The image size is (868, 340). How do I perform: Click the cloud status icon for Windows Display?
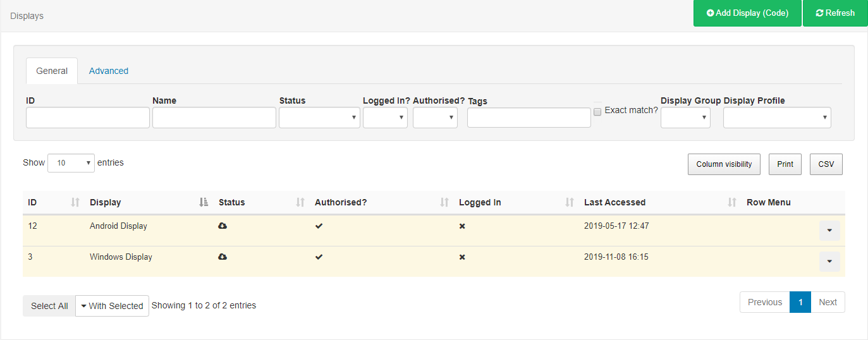click(x=223, y=257)
